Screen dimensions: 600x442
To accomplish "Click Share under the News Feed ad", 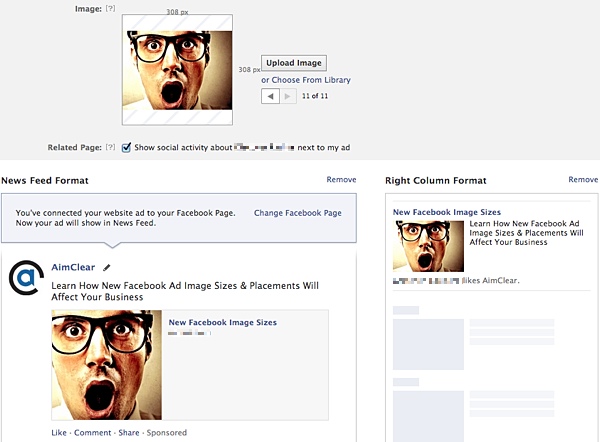I will (129, 432).
